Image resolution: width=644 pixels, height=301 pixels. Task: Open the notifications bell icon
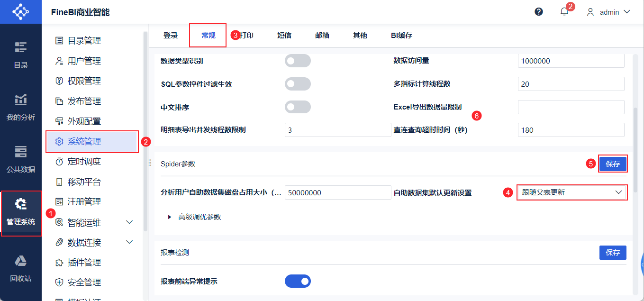pyautogui.click(x=564, y=12)
